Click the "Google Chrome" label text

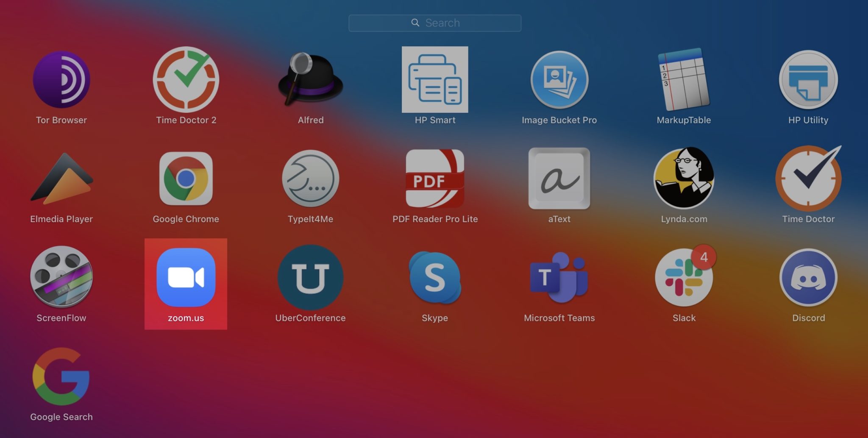186,219
